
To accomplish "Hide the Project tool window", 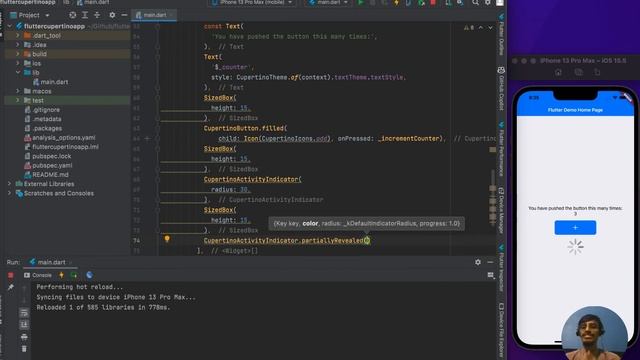I will pyautogui.click(x=124, y=15).
